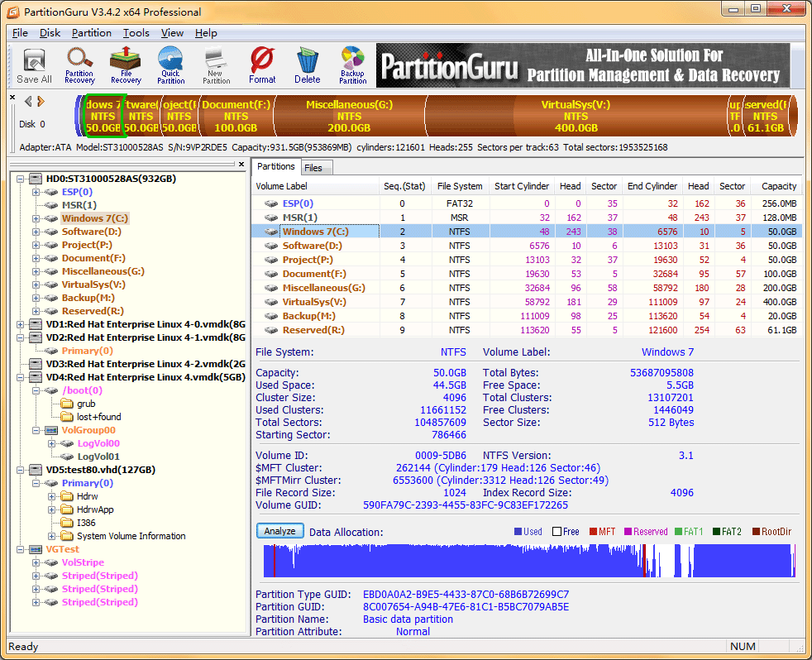Select LogVol00 in the disk tree
The width and height of the screenshot is (812, 660).
(98, 443)
